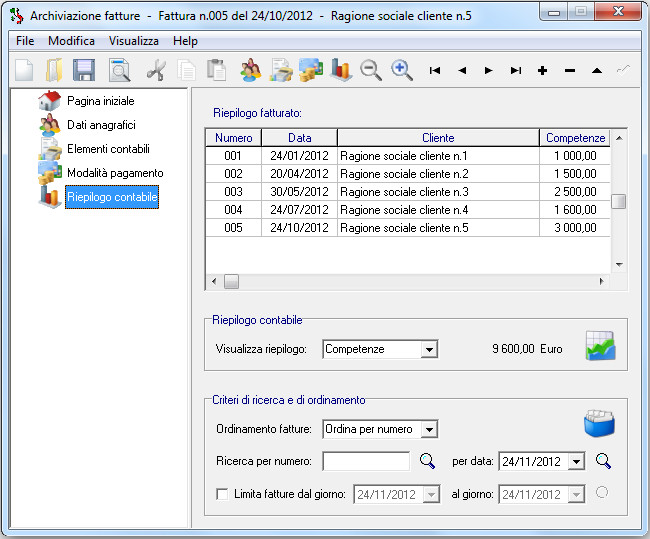Open Riepilogo contabile via toolbar chart icon
The height and width of the screenshot is (539, 650).
[x=341, y=70]
